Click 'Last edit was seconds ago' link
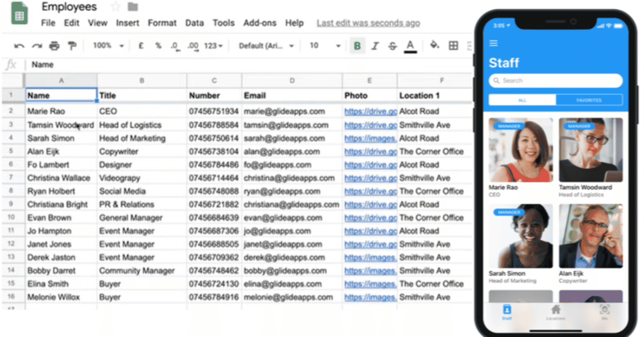This screenshot has height=337, width=644. [x=368, y=23]
